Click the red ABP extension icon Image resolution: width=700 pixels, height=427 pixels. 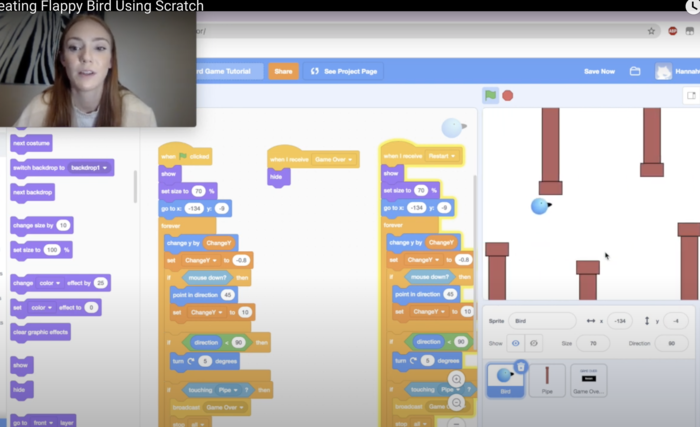[x=672, y=31]
